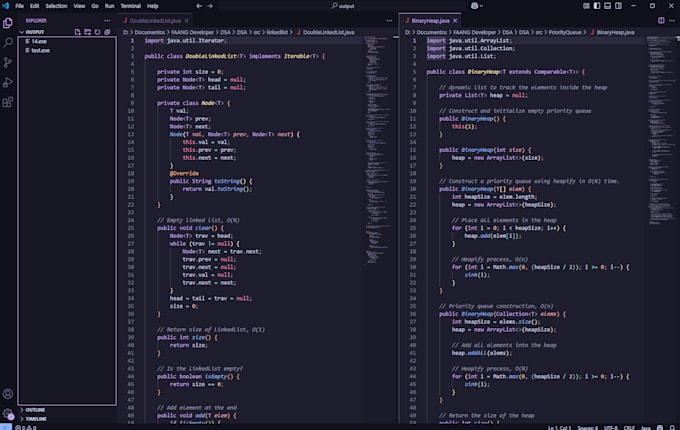This screenshot has width=680, height=430.
Task: Open the Manage gear icon
Action: point(8,414)
